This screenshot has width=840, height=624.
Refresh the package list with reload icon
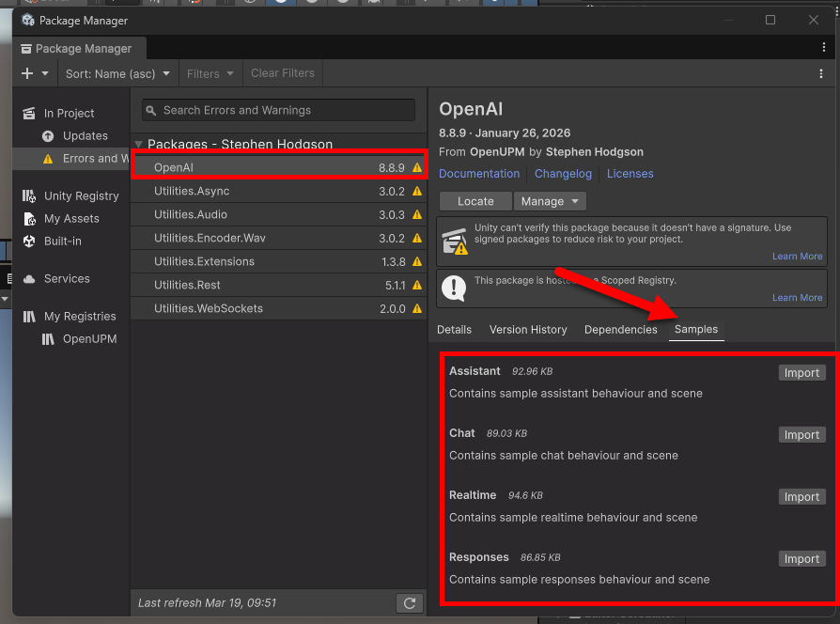[x=410, y=603]
